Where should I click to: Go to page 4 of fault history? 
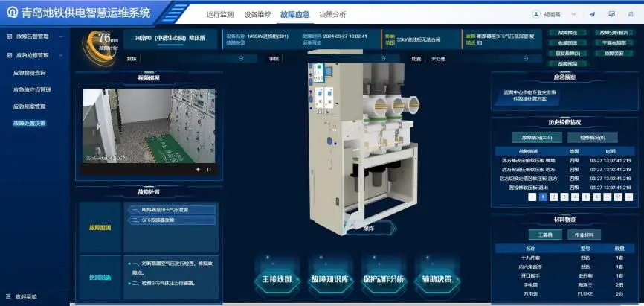[575, 197]
